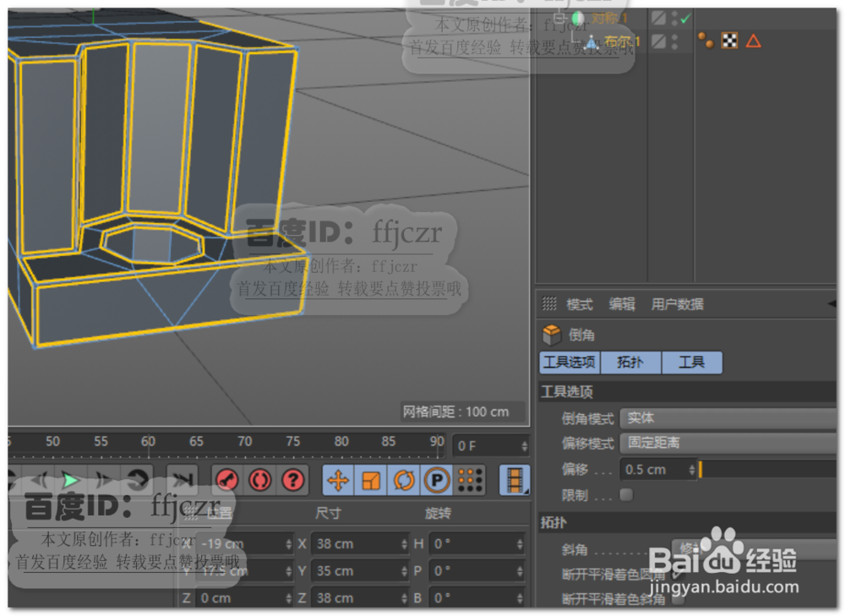Step the 偏移 0.5 cm spinner arrows
Image resolution: width=845 pixels, height=616 pixels.
click(x=692, y=470)
